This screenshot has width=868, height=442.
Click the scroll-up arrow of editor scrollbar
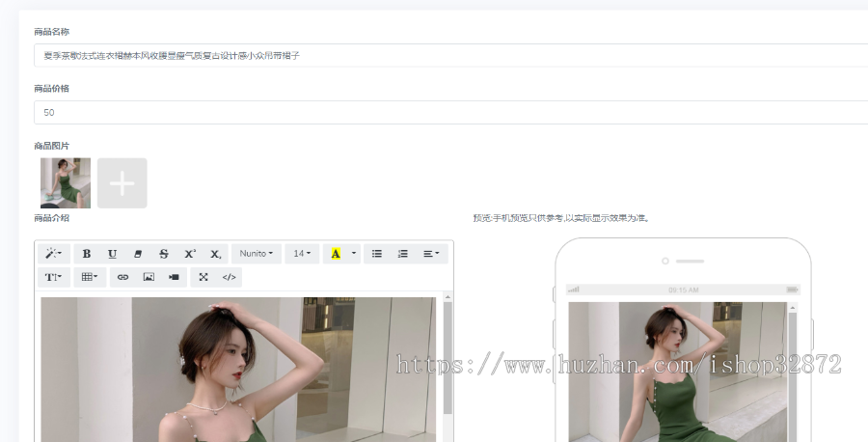(448, 297)
